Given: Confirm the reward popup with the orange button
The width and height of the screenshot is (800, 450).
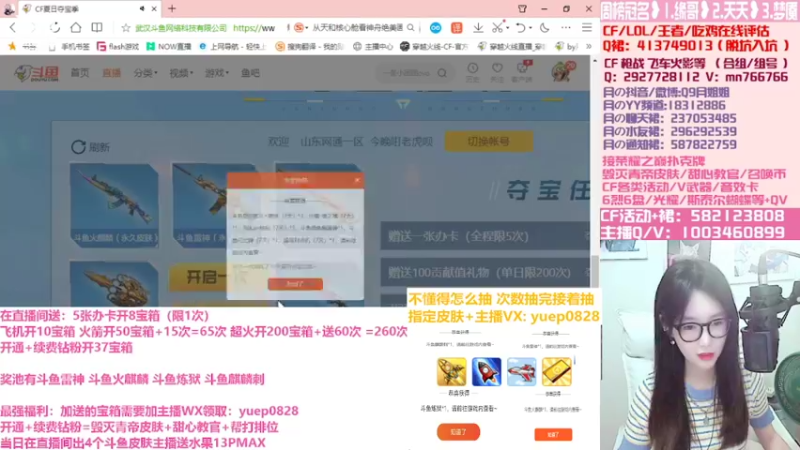Looking at the screenshot, I should (x=295, y=284).
